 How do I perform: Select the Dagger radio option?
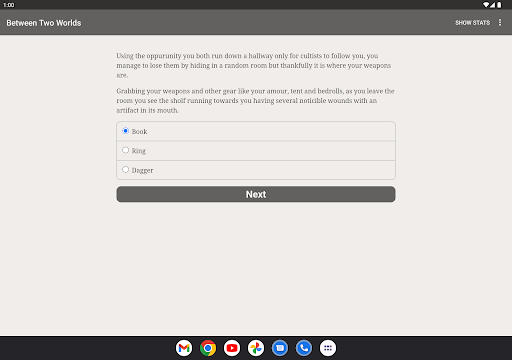click(256, 170)
